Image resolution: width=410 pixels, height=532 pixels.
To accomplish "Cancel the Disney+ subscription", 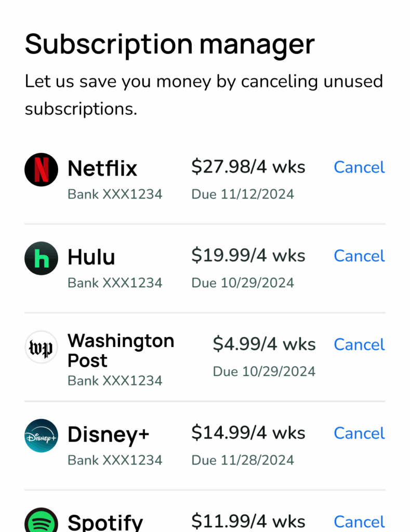I will tap(359, 433).
